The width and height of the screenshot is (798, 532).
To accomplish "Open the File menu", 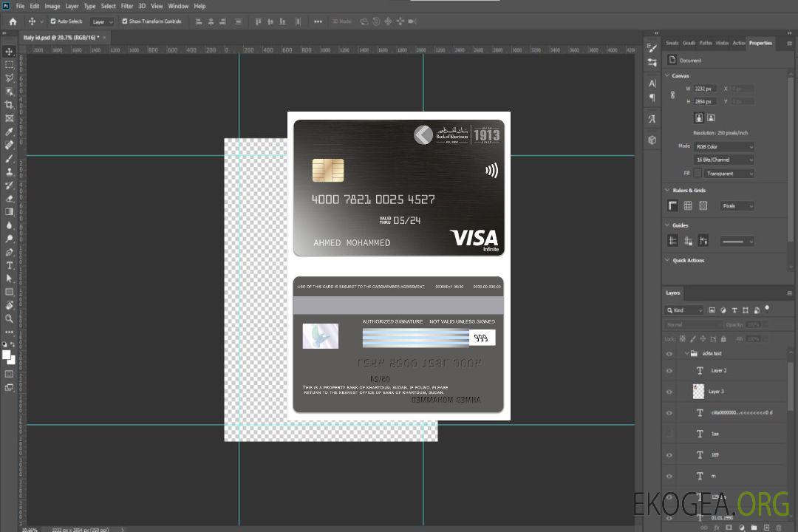I will pyautogui.click(x=21, y=6).
